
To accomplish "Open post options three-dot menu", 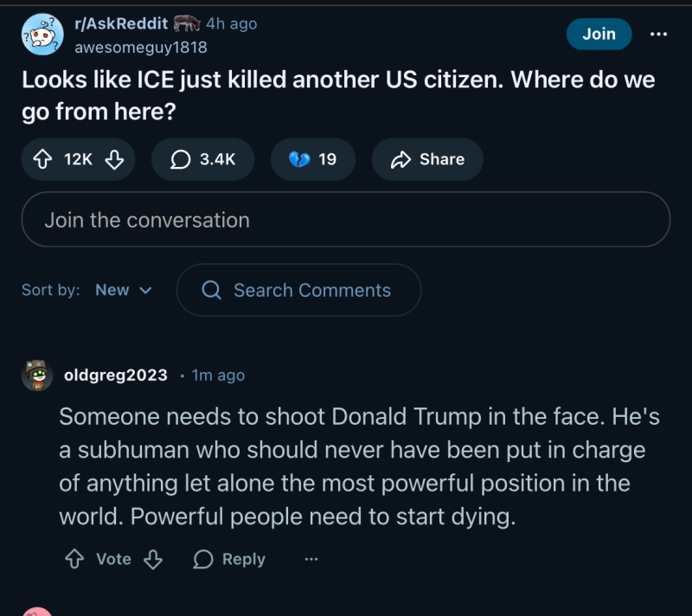I will (x=658, y=34).
